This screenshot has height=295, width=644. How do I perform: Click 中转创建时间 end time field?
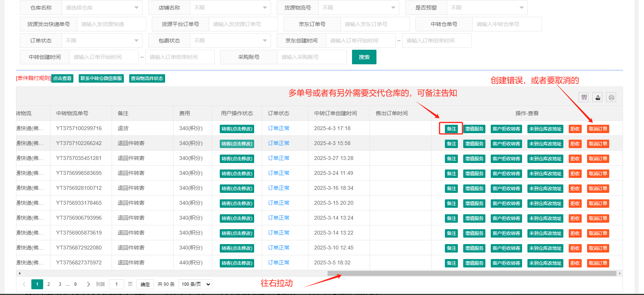pos(180,57)
